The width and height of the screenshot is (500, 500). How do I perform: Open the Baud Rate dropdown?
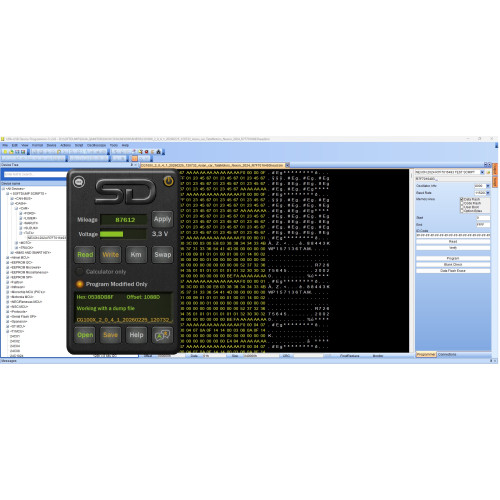488,193
